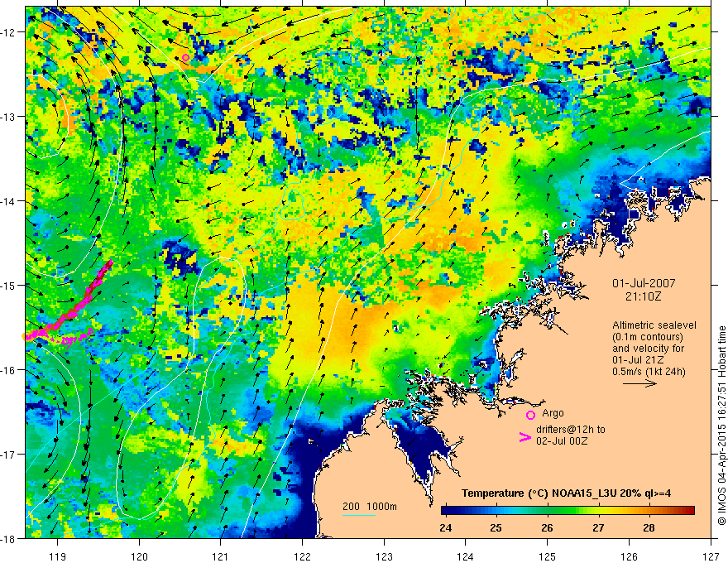Click the '24' color bar tick label
The width and height of the screenshot is (728, 563).
(x=445, y=527)
